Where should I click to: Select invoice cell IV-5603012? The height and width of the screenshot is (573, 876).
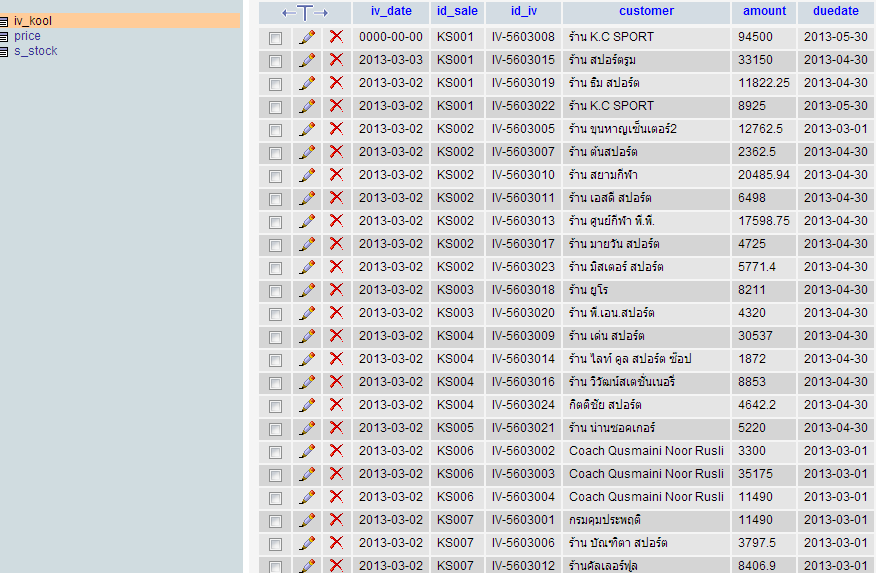coord(523,565)
